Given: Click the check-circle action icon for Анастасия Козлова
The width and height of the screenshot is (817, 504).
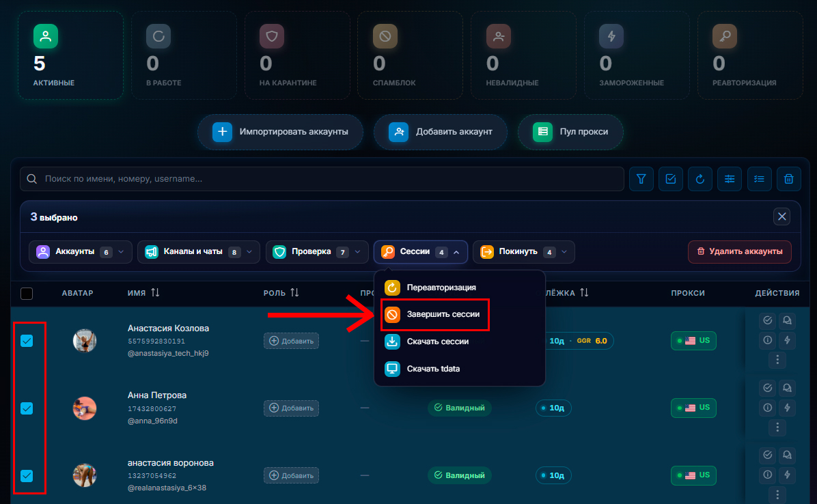Looking at the screenshot, I should coord(768,320).
